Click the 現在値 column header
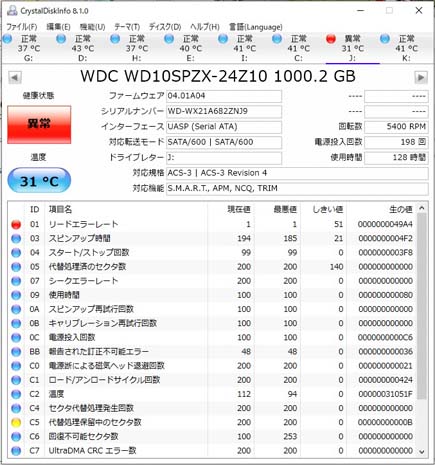 point(239,209)
